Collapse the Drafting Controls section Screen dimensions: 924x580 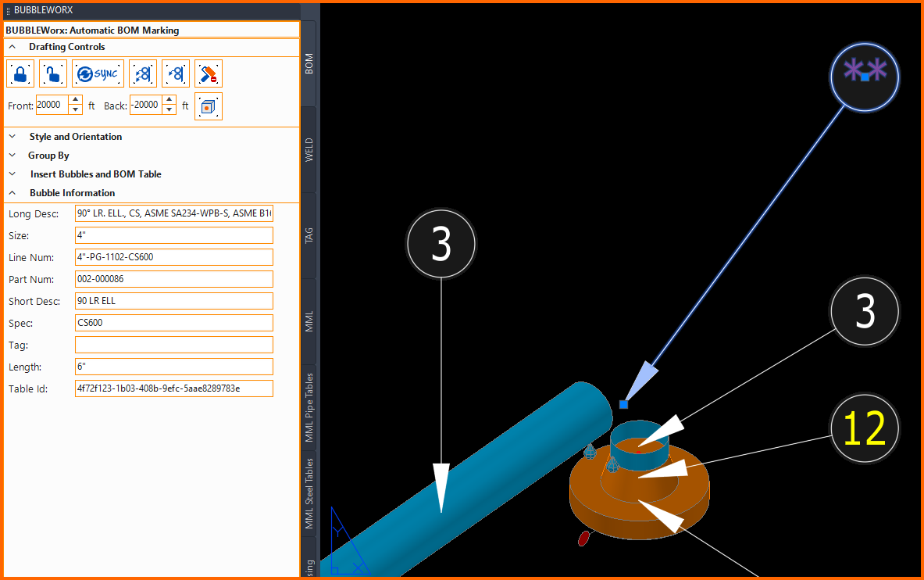(x=12, y=47)
